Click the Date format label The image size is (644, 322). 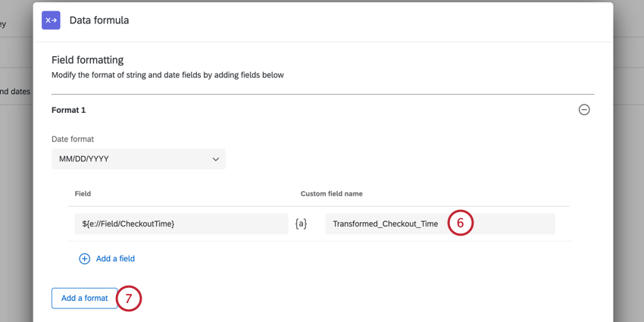[73, 139]
